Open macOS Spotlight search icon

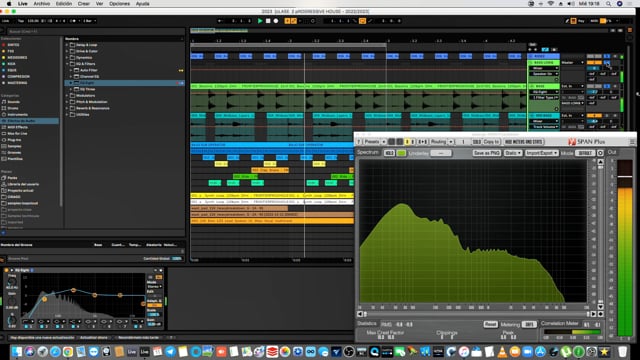click(609, 4)
